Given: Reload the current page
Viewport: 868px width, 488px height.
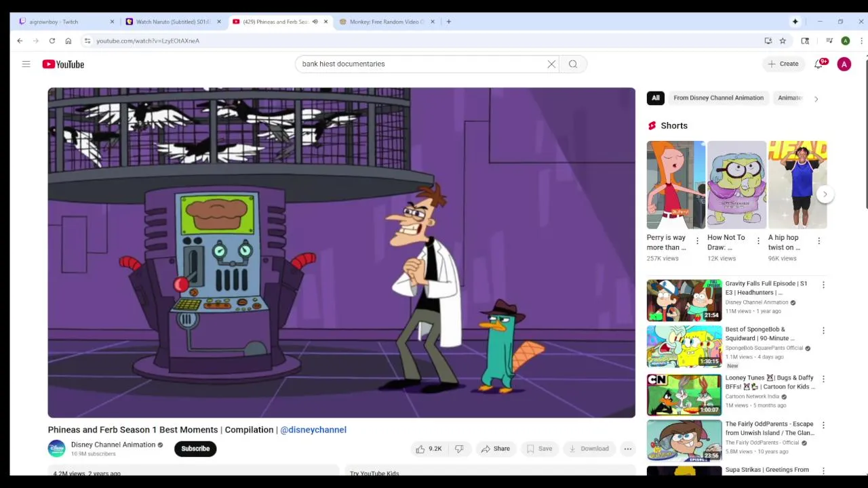Looking at the screenshot, I should point(52,41).
